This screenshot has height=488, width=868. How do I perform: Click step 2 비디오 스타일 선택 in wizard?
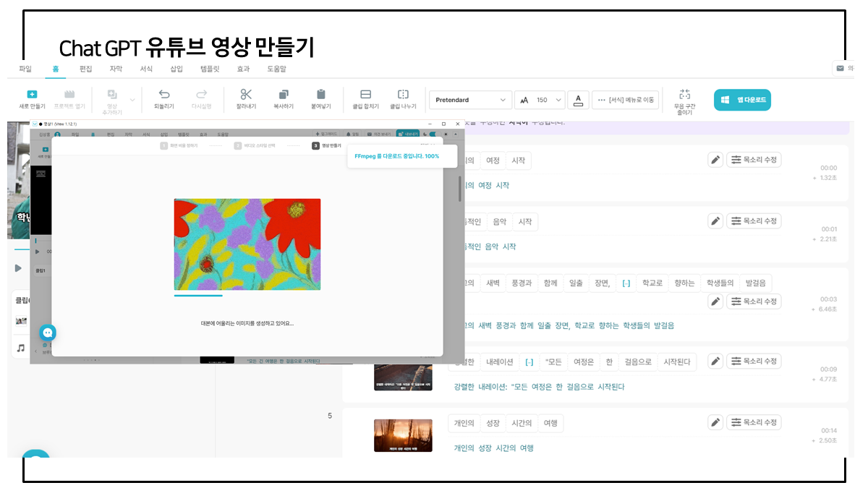tap(256, 145)
